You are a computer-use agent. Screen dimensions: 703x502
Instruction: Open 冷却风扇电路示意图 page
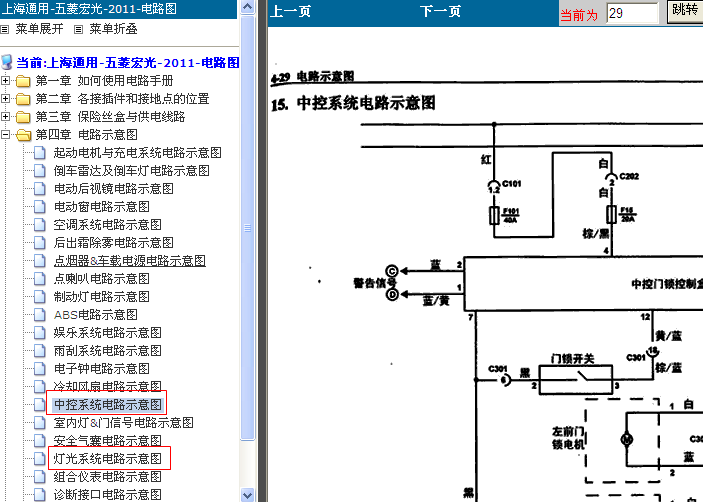[x=108, y=385]
